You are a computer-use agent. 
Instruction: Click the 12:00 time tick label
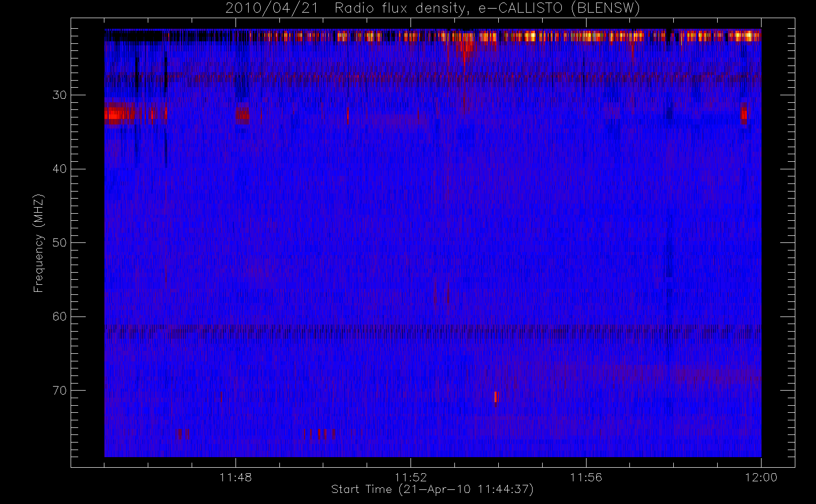pos(761,477)
